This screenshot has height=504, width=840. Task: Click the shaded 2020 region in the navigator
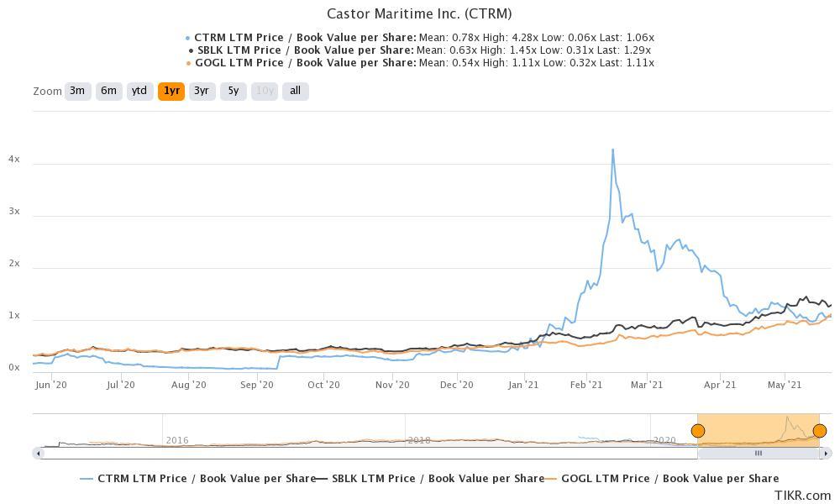756,428
